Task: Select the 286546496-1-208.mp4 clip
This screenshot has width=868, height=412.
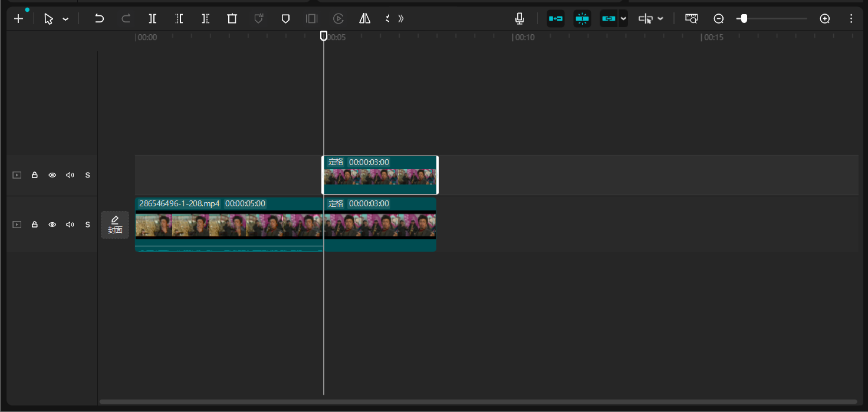Action: [229, 225]
